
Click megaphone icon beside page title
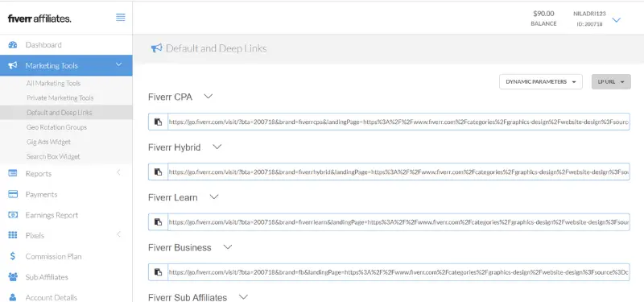click(x=156, y=48)
